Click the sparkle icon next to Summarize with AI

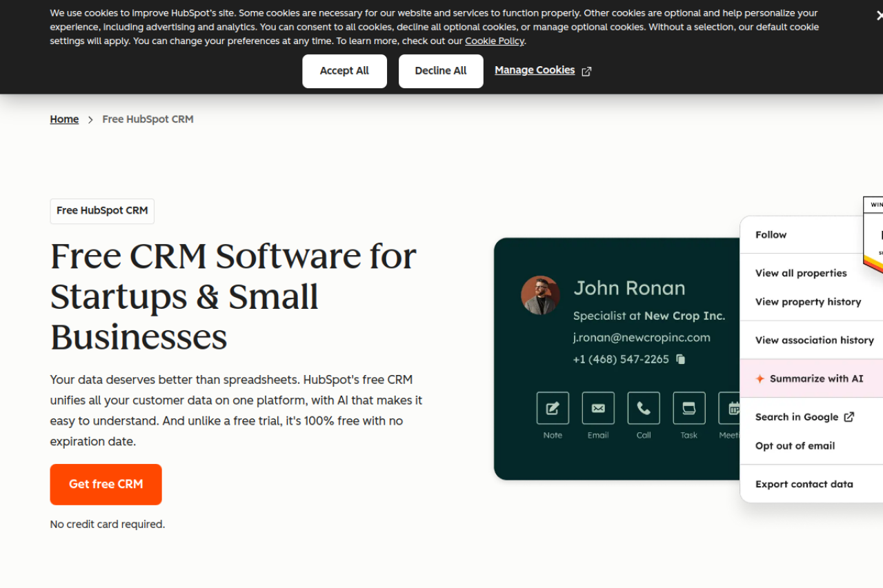click(760, 378)
